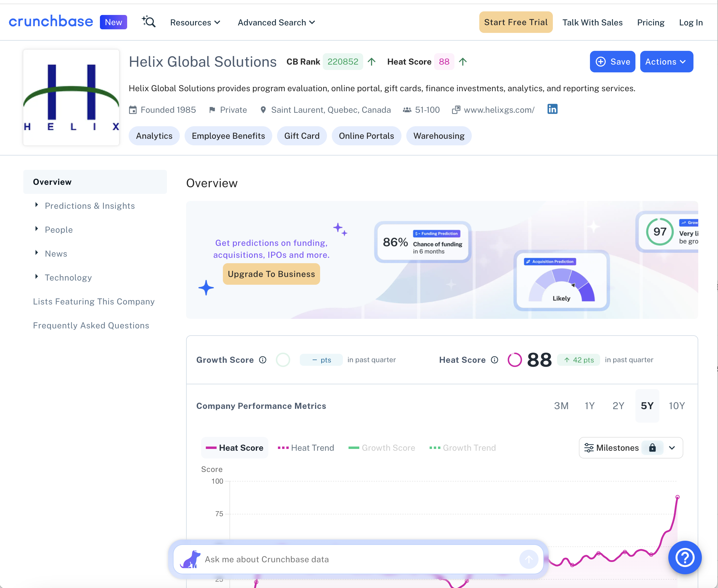Visit www.helixgs.com website link
Screen dimensions: 718x588
[499, 110]
